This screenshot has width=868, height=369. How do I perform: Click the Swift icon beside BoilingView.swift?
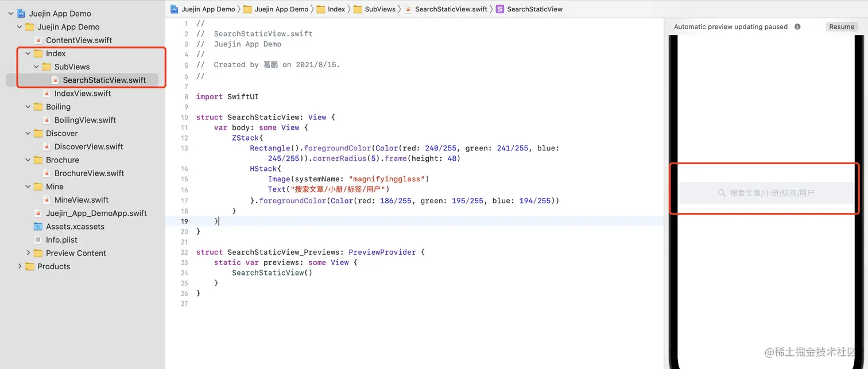(46, 120)
